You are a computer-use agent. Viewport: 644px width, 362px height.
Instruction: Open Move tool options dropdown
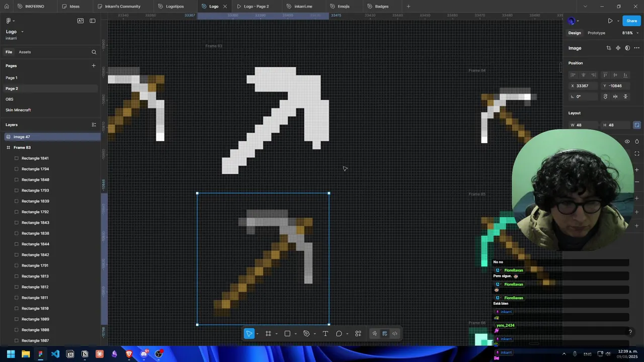pos(257,334)
